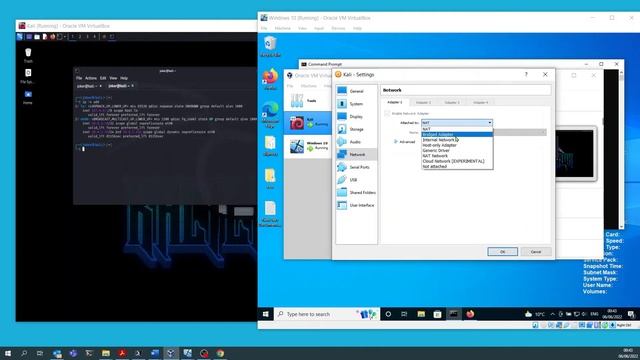Click OK in Kali Settings dialog
640x360 pixels.
click(502, 252)
